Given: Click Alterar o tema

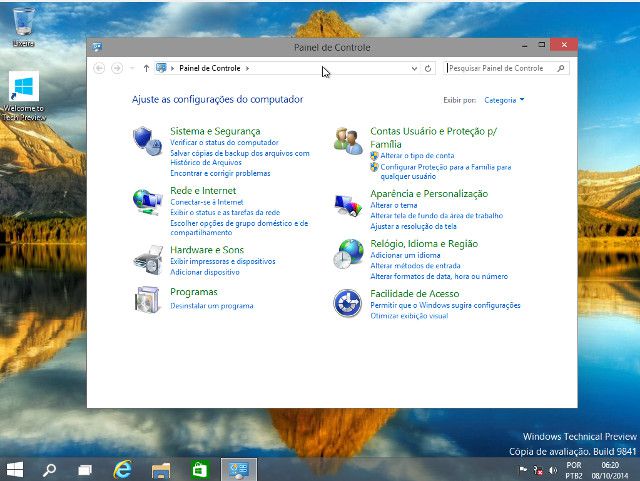Looking at the screenshot, I should (x=393, y=205).
